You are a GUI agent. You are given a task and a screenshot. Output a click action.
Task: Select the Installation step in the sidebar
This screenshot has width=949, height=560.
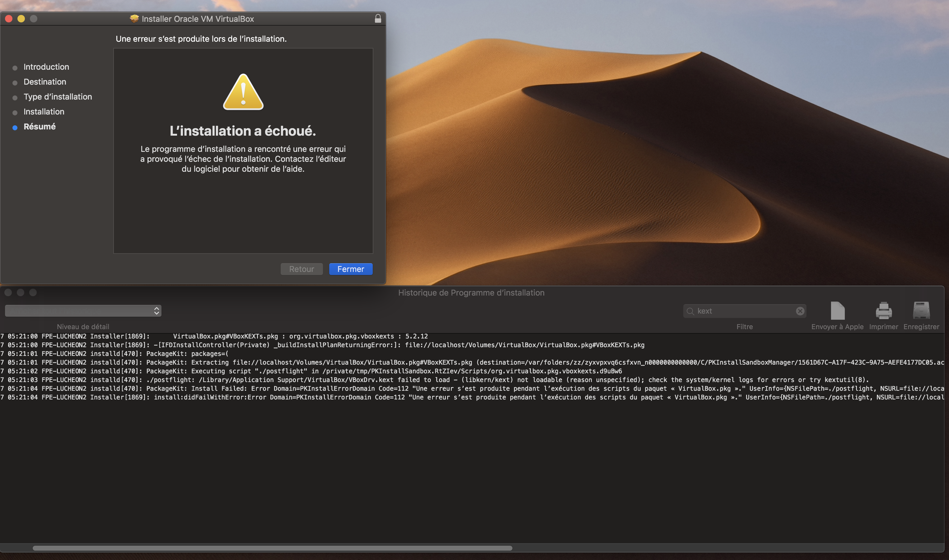point(44,112)
